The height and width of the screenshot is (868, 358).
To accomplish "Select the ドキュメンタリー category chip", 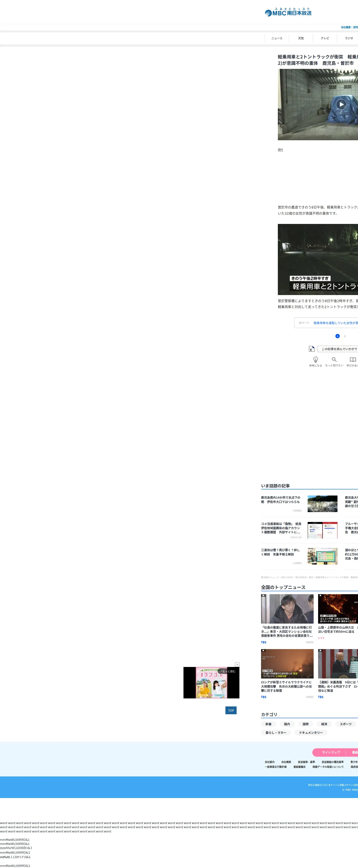I will [311, 732].
